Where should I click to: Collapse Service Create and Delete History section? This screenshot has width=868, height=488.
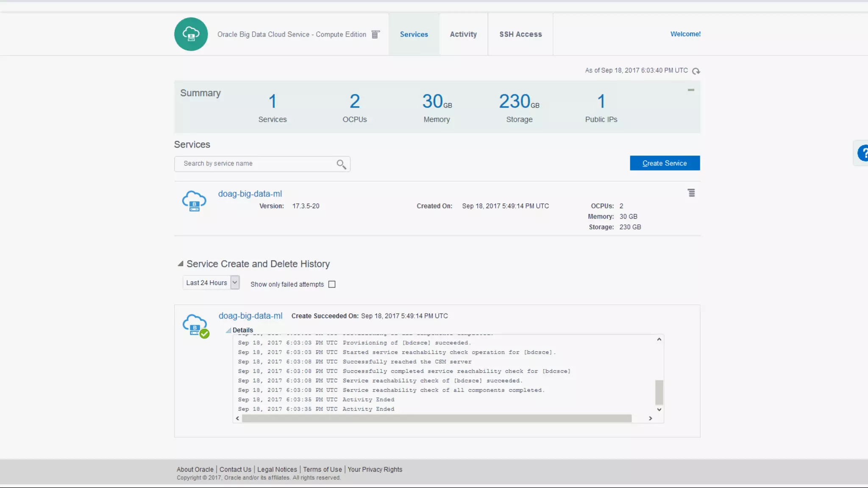(181, 264)
